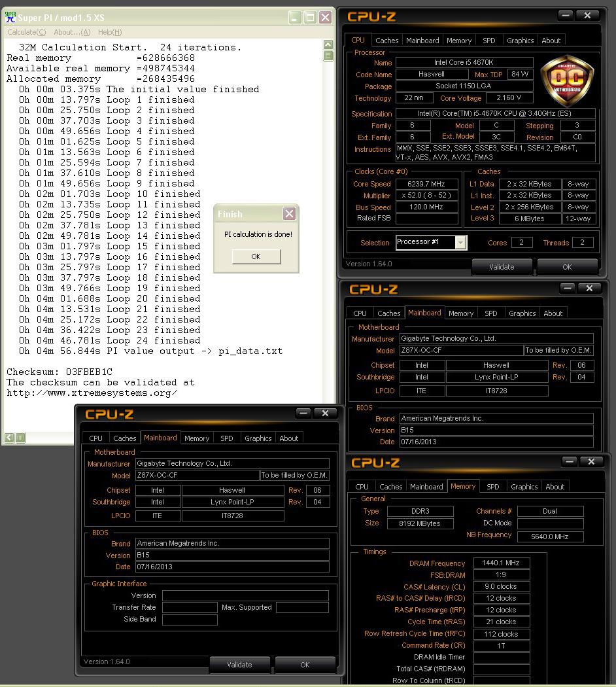Screen dimensions: 616x687
Task: Click the Channels # value Dual
Action: pyautogui.click(x=550, y=511)
